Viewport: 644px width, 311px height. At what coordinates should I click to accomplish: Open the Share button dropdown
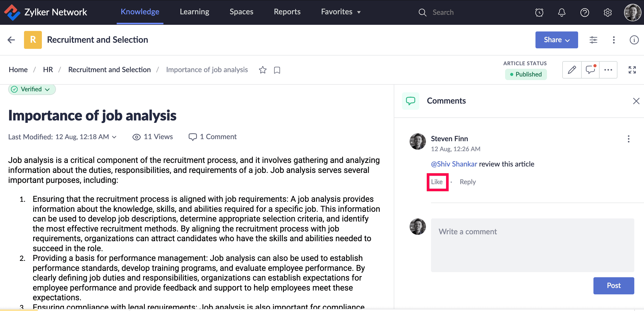[556, 40]
